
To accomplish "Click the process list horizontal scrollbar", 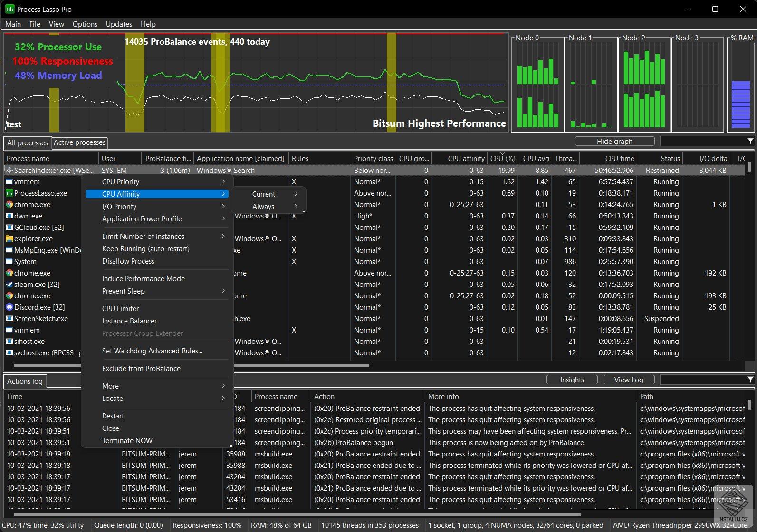I will (192, 366).
